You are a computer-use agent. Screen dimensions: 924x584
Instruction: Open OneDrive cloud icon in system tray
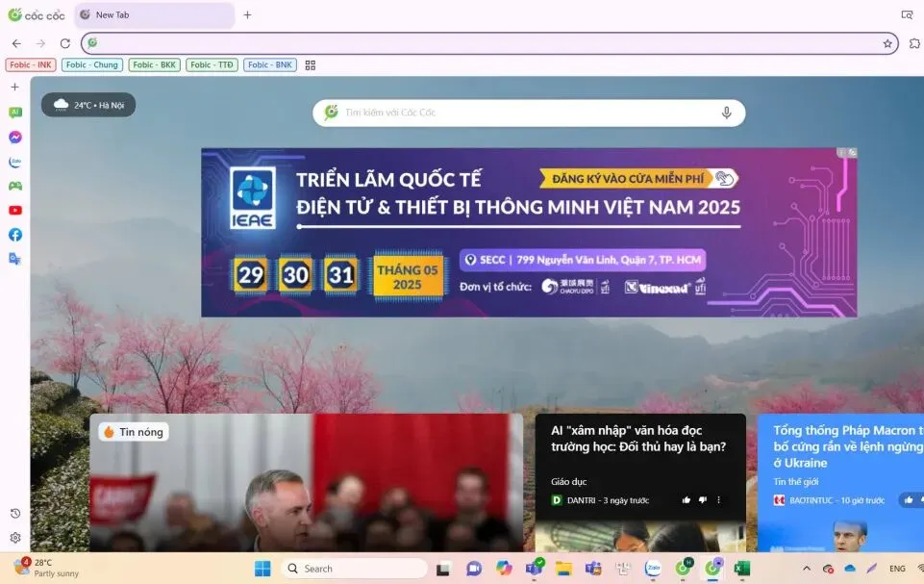point(850,569)
